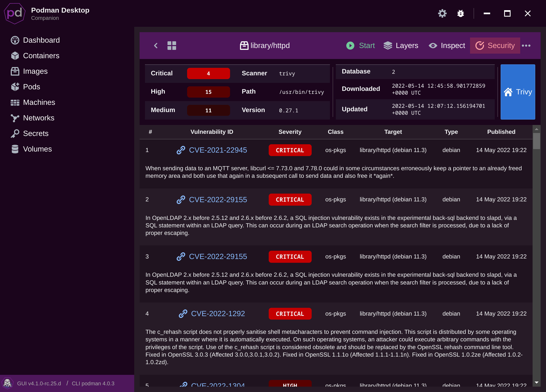Screen dimensions: 546x392
Task: Open the CVE-2021-22945 vulnerability link
Action: pyautogui.click(x=218, y=150)
